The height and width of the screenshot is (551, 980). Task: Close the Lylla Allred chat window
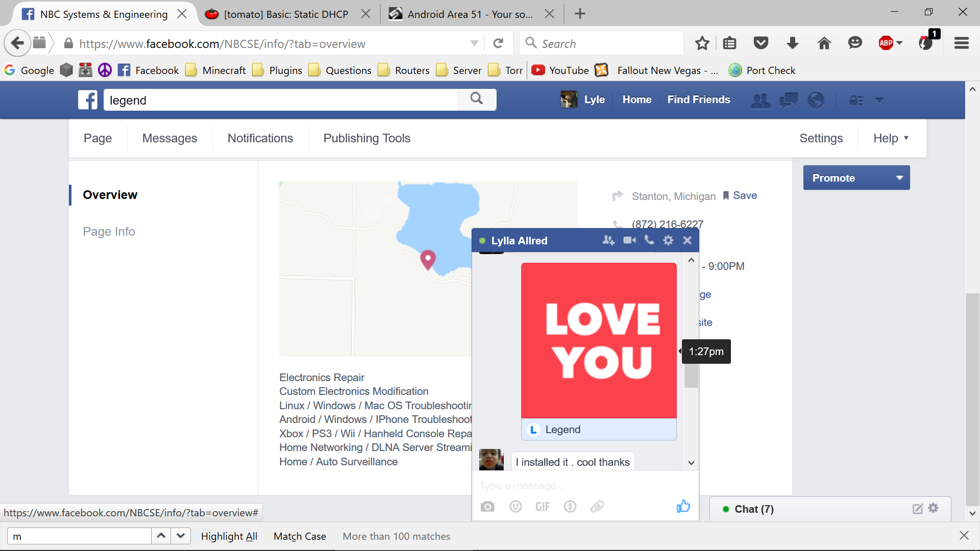[688, 240]
